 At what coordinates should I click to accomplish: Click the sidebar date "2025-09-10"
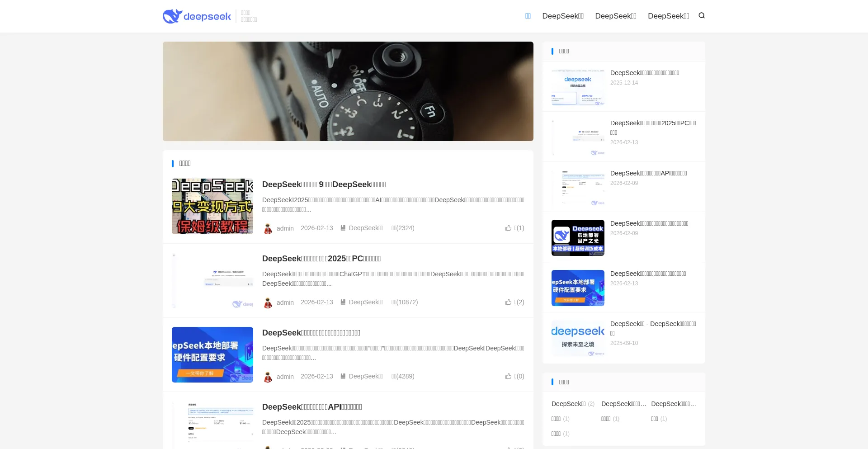coord(624,343)
